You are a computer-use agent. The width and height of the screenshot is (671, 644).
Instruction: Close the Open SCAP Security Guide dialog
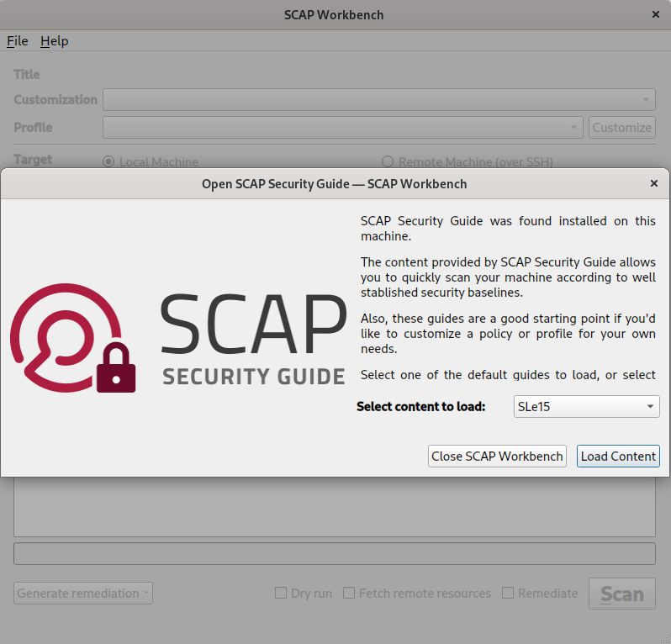pos(654,183)
